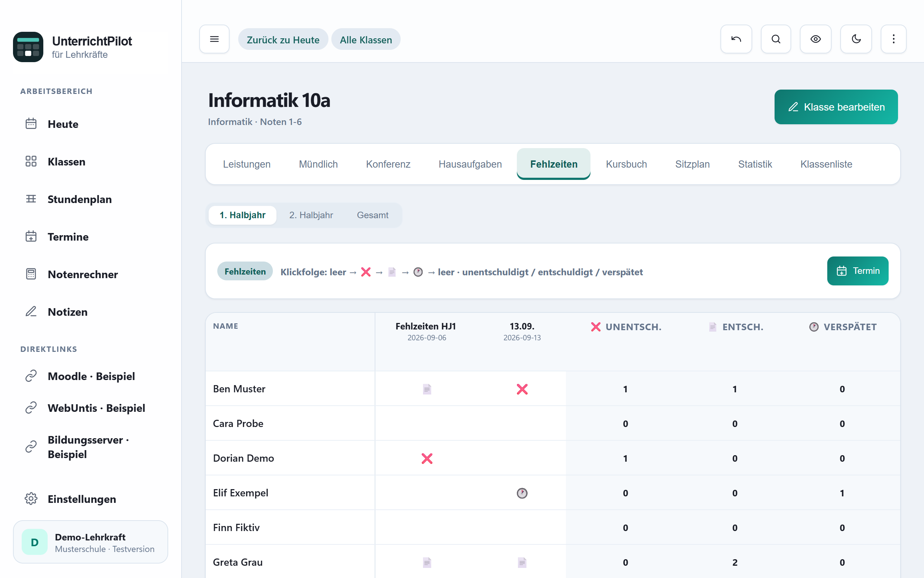Open the hamburger menu button
Screen dimensions: 924x578
(214, 39)
